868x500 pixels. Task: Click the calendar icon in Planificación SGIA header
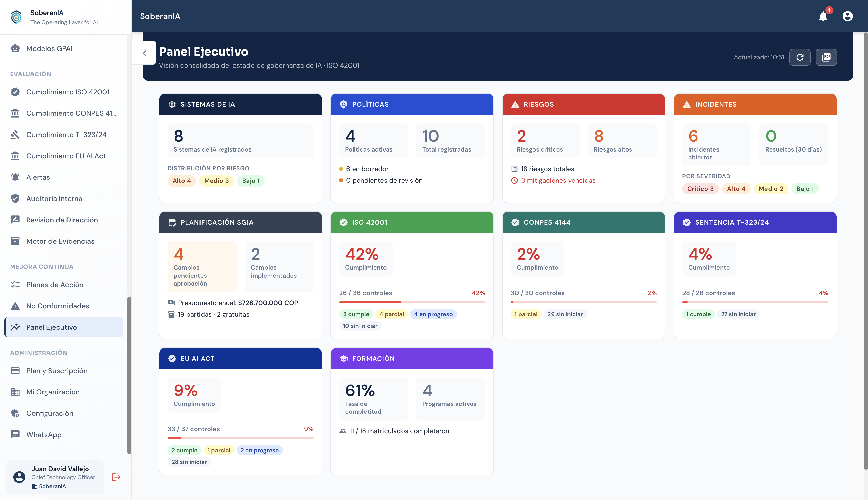tap(172, 223)
